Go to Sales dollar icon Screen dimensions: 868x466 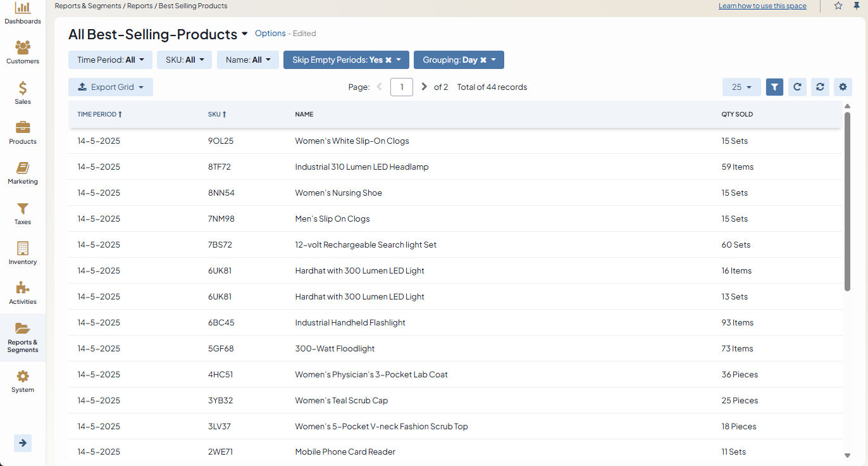coord(23,89)
